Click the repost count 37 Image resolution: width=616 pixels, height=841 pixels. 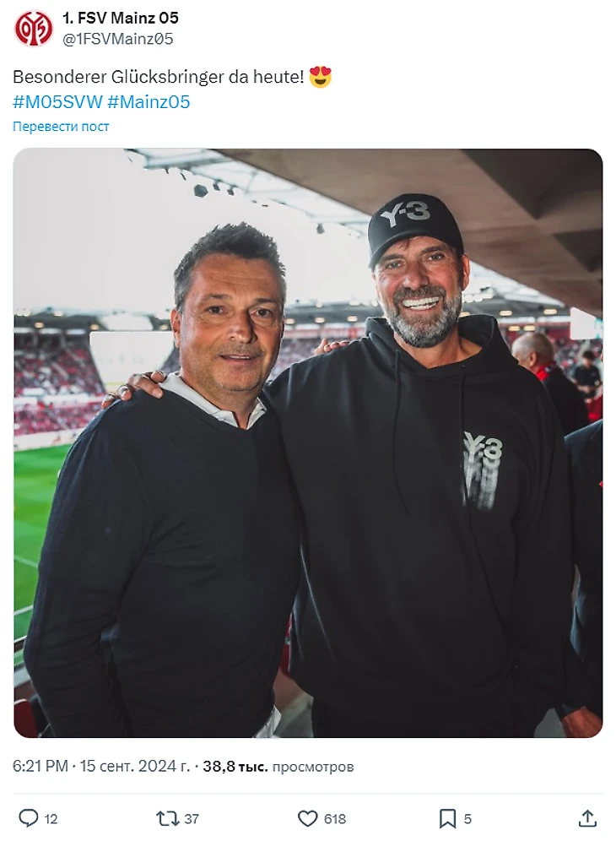click(192, 819)
